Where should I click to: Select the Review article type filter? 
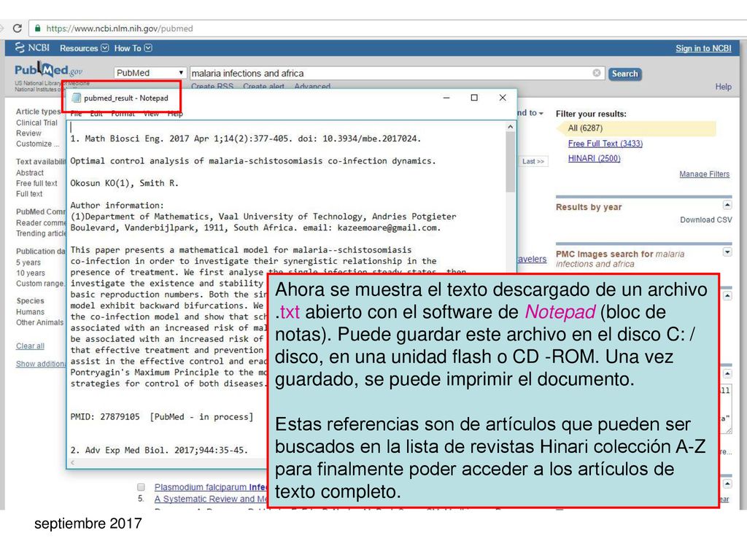point(28,133)
